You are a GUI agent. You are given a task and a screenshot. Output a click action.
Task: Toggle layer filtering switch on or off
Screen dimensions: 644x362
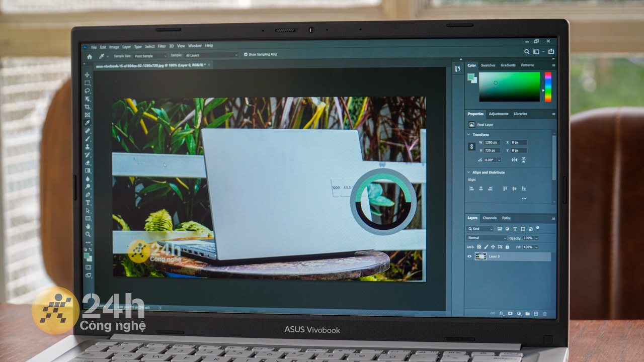click(537, 229)
